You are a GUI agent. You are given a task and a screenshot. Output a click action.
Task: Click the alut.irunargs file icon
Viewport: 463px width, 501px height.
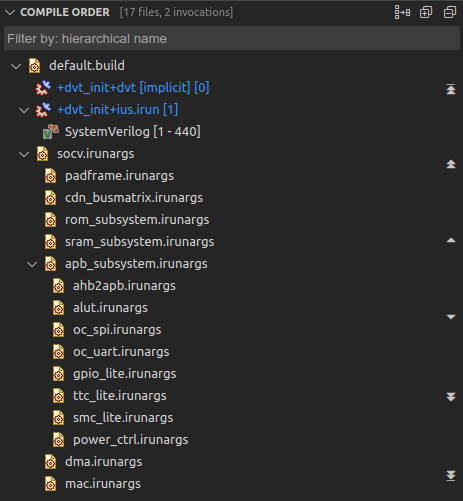coord(58,308)
